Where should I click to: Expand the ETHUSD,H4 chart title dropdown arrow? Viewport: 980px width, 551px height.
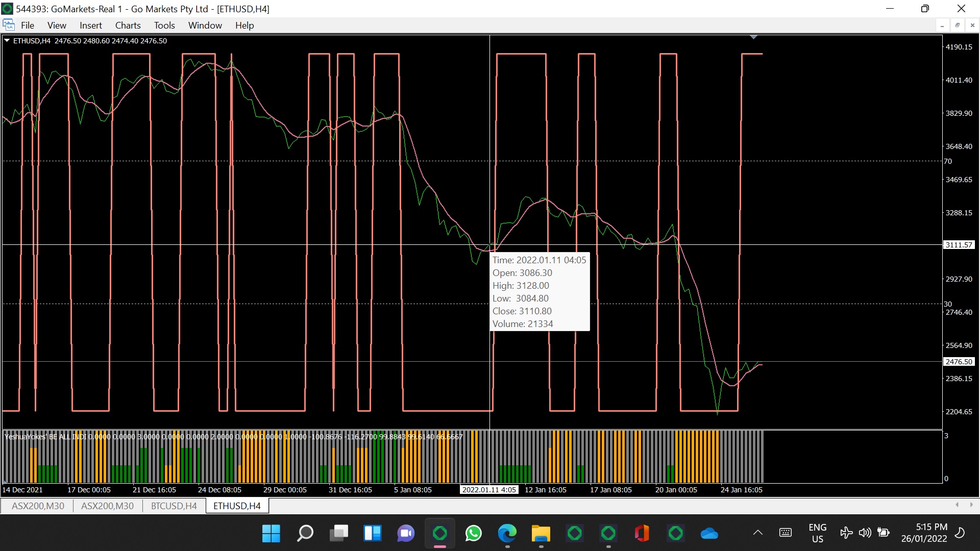pyautogui.click(x=7, y=41)
